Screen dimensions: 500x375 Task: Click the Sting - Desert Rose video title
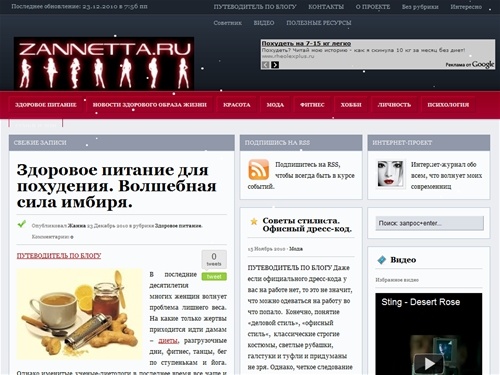(421, 302)
